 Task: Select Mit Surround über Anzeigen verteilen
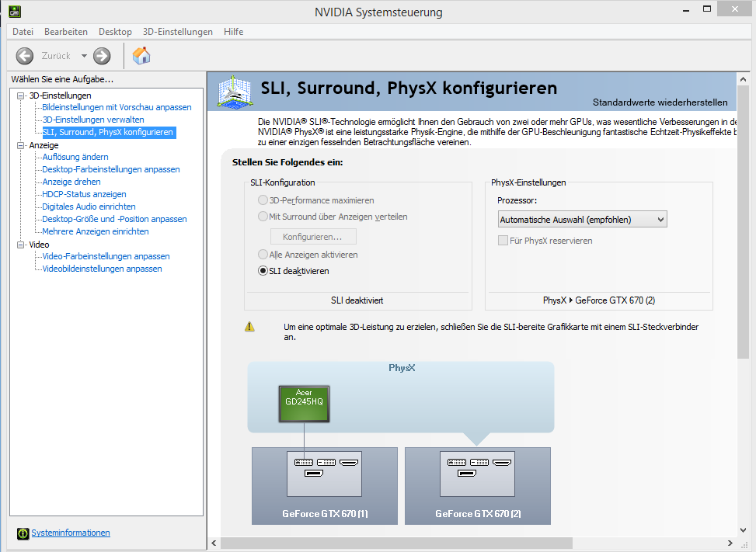[263, 217]
